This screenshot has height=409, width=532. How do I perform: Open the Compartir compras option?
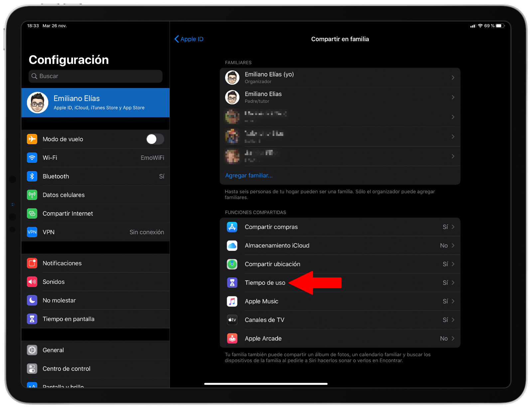click(x=340, y=227)
